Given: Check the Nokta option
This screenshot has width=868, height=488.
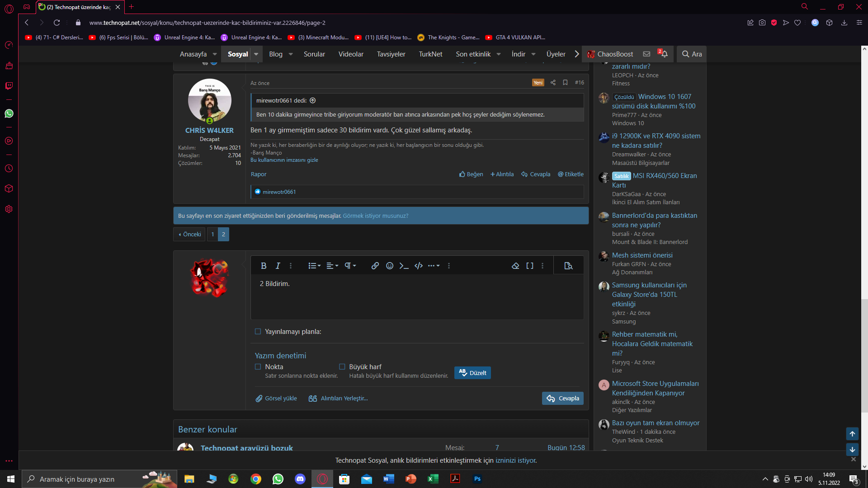Looking at the screenshot, I should point(258,366).
